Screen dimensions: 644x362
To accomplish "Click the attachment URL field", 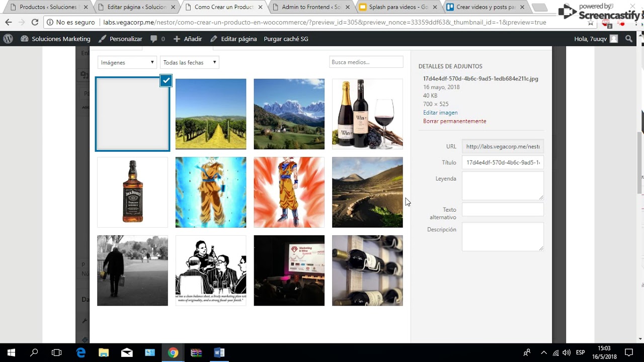I will [503, 147].
